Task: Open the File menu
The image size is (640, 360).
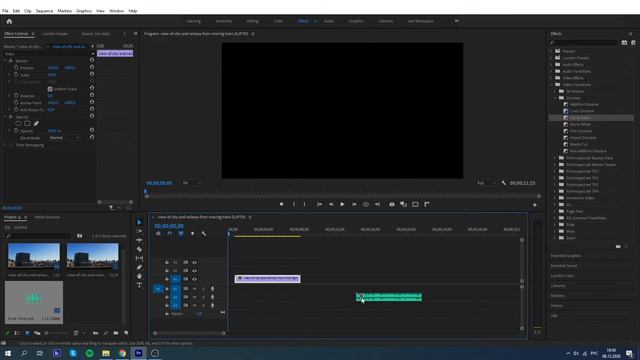Action: 5,11
